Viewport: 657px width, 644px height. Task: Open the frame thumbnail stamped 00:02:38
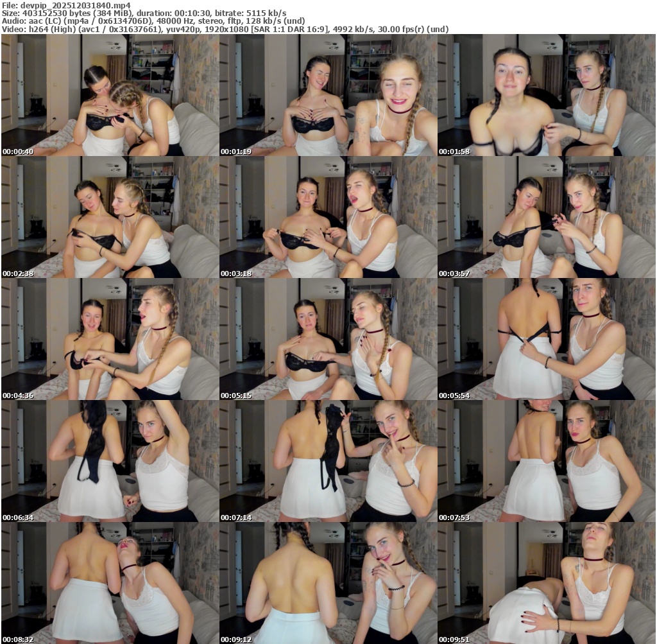110,217
